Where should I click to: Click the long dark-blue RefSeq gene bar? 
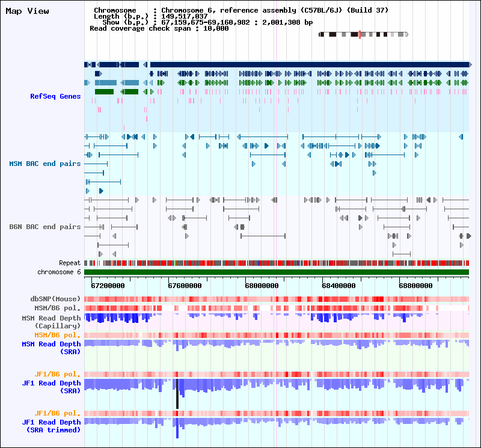[310, 64]
